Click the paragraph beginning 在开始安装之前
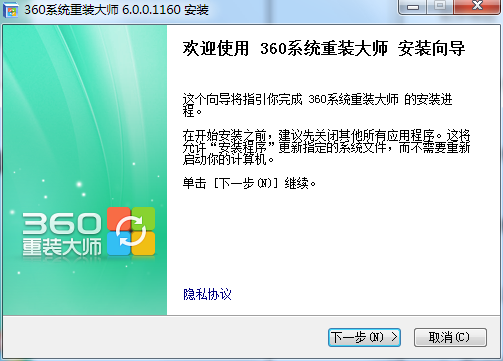This screenshot has height=361, width=503. [x=326, y=147]
